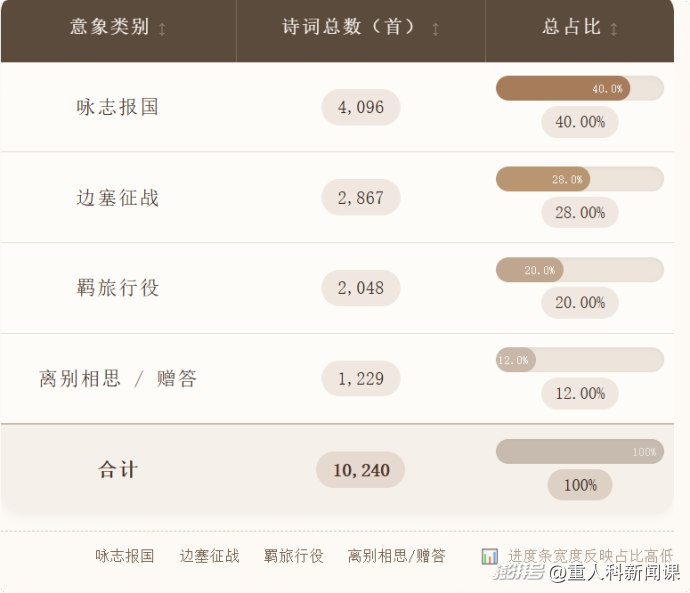Click the bar chart icon in footer

click(x=489, y=556)
